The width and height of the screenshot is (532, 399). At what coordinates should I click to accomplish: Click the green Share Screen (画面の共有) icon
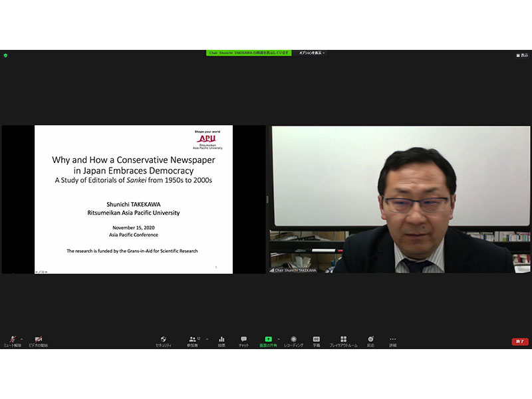coord(268,340)
